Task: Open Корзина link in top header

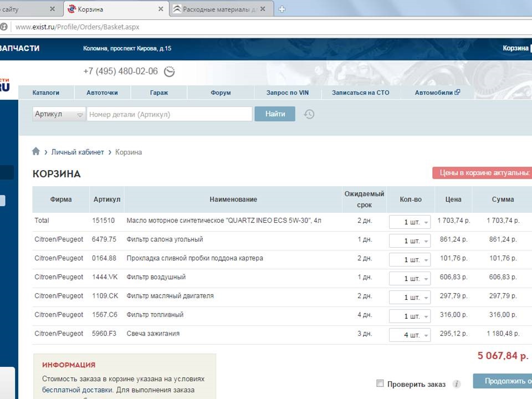Action: coord(515,48)
